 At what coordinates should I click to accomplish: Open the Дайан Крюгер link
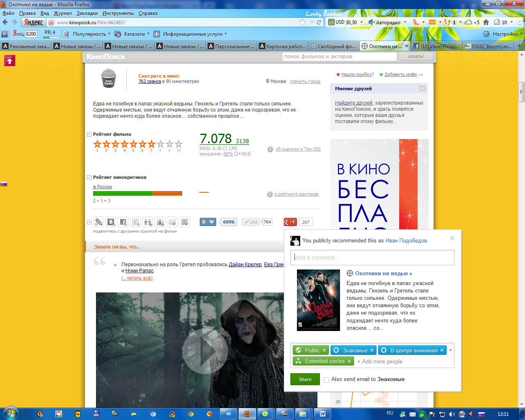pos(245,265)
